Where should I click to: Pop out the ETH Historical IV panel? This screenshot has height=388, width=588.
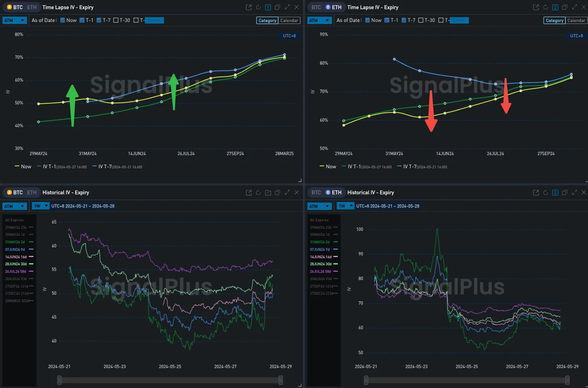tap(536, 193)
